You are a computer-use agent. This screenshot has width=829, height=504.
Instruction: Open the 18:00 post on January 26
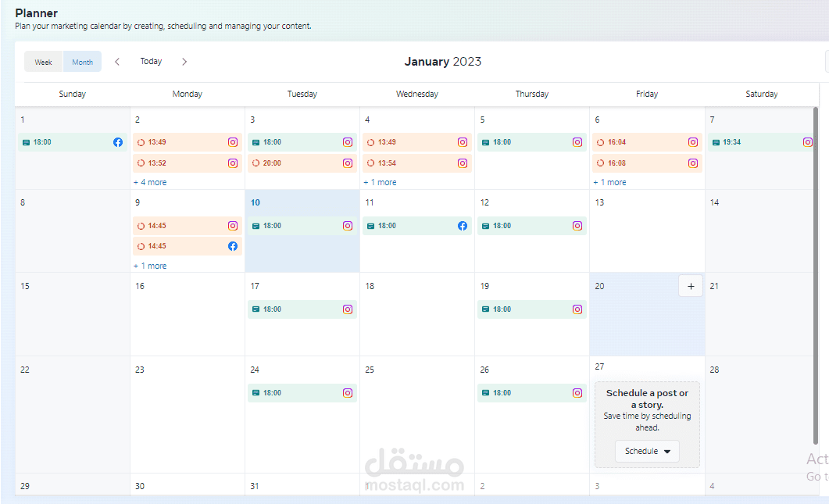(x=532, y=393)
